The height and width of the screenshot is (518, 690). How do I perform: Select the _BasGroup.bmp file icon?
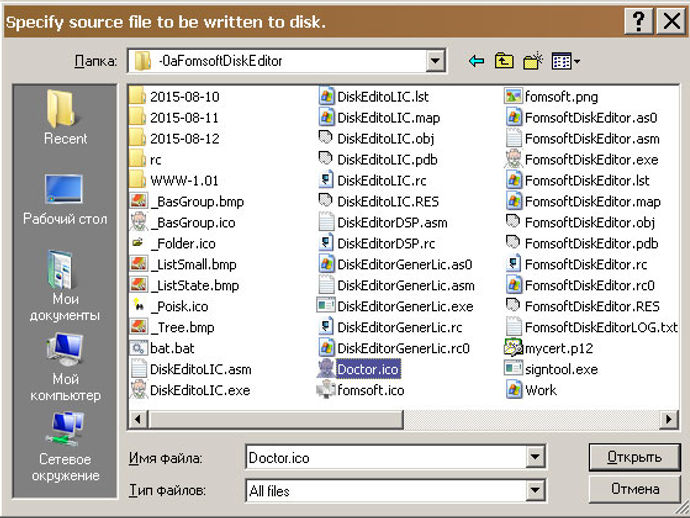pyautogui.click(x=138, y=201)
